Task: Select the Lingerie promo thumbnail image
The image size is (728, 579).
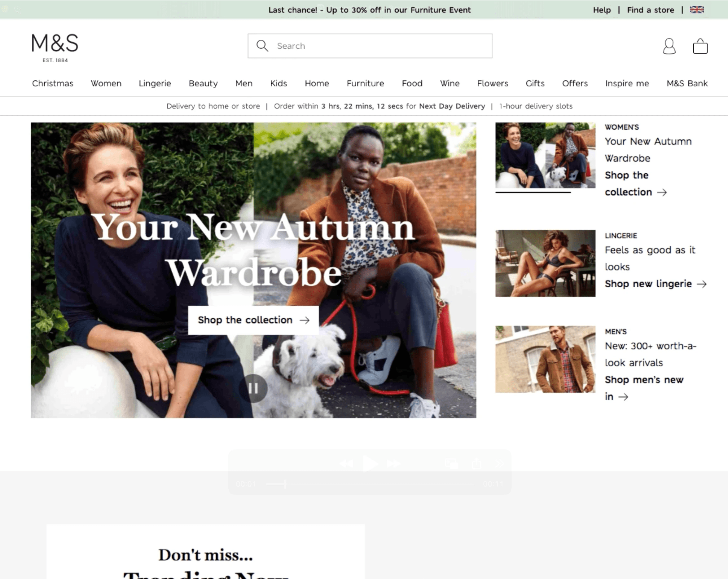Action: [545, 263]
